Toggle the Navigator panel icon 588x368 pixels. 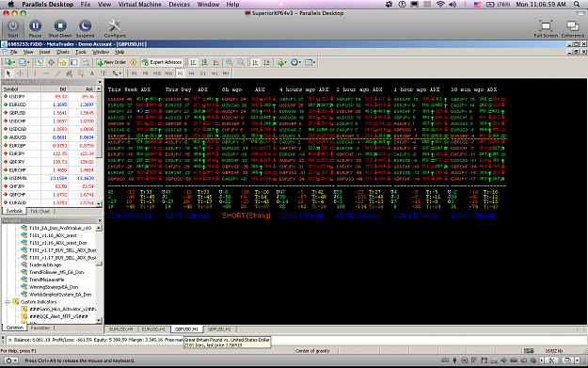tap(62, 62)
